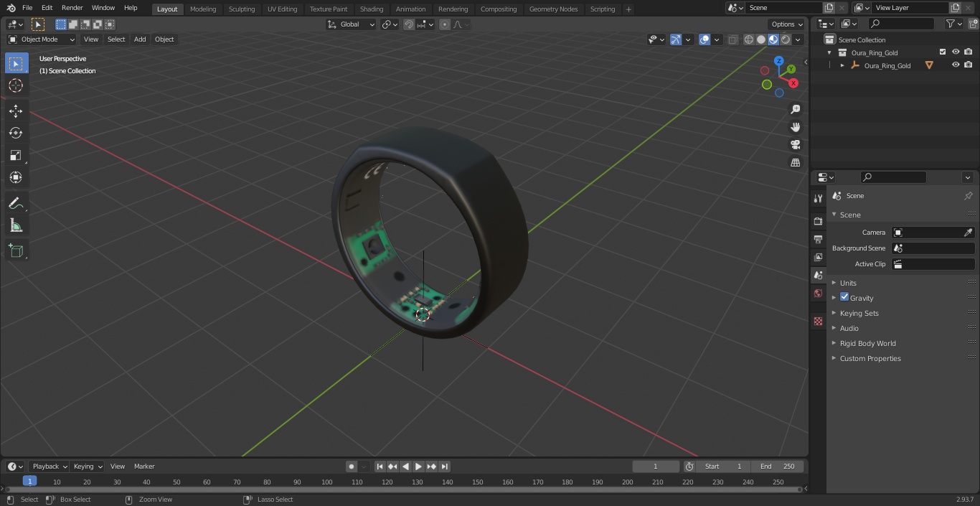The width and height of the screenshot is (980, 506).
Task: Open the viewport shading options dropdown arrow
Action: [x=799, y=39]
